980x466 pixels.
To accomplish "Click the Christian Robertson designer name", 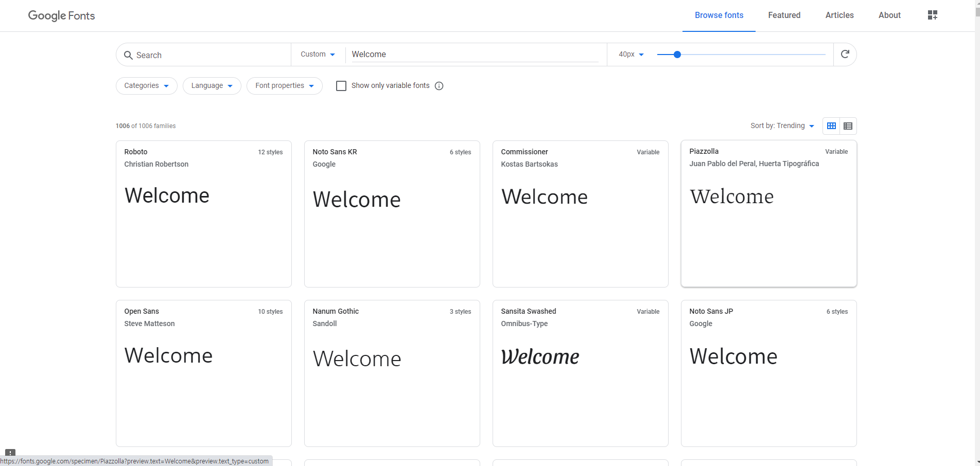I will pos(156,164).
